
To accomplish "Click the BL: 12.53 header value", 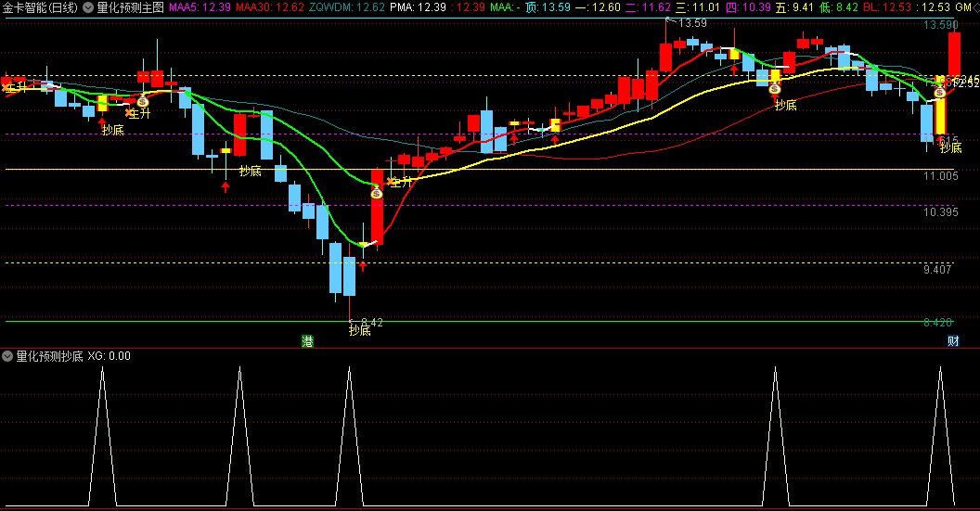I will [x=887, y=7].
